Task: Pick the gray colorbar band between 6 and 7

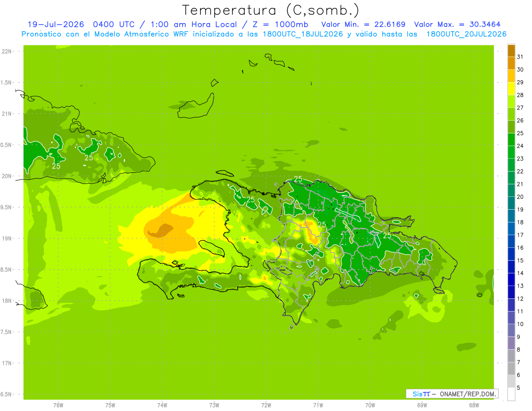Action: click(511, 368)
